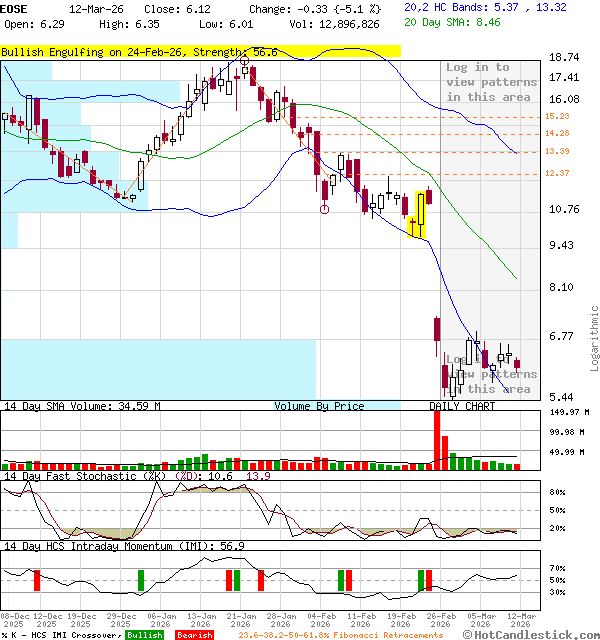Click the yellow Bullish Engulfing pattern banner
The image size is (600, 640).
(x=200, y=51)
